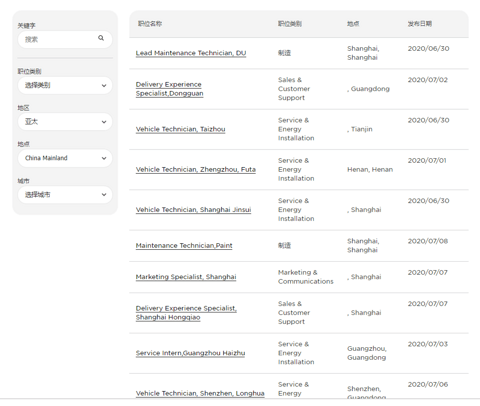Click the job title column header
This screenshot has width=480, height=406.
pos(150,24)
